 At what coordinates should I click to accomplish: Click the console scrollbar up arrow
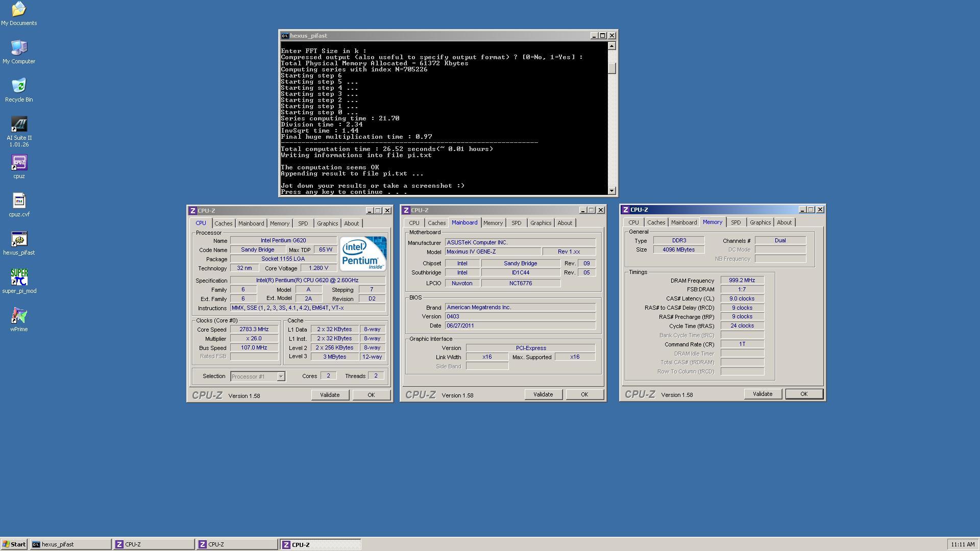(x=612, y=46)
